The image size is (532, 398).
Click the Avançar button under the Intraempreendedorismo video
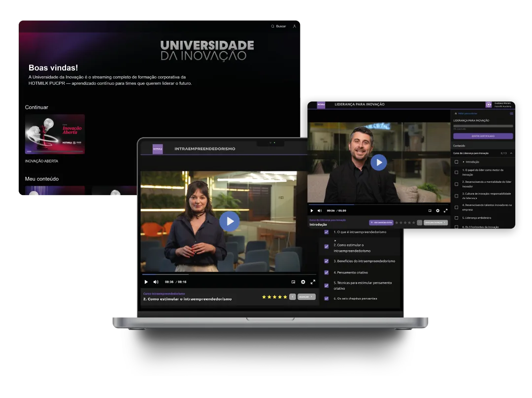click(306, 297)
